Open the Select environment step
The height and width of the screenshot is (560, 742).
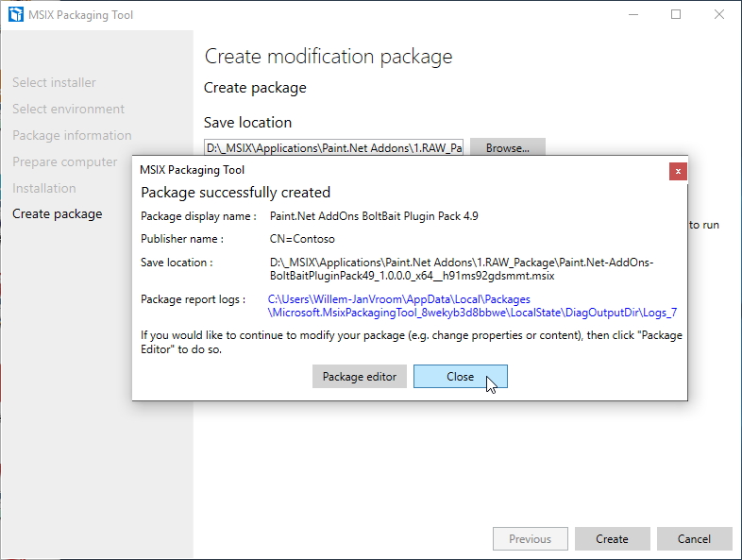68,110
